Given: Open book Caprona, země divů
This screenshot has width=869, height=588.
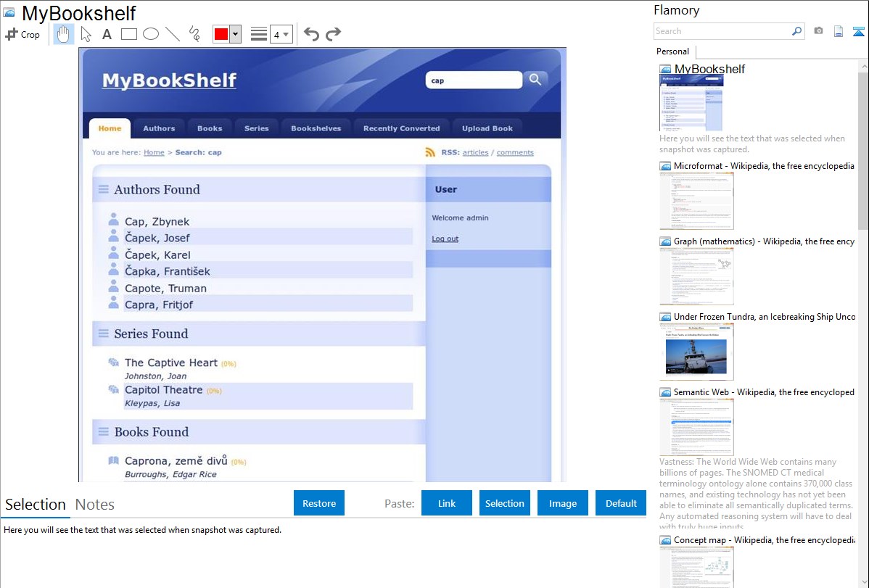Looking at the screenshot, I should [x=176, y=460].
